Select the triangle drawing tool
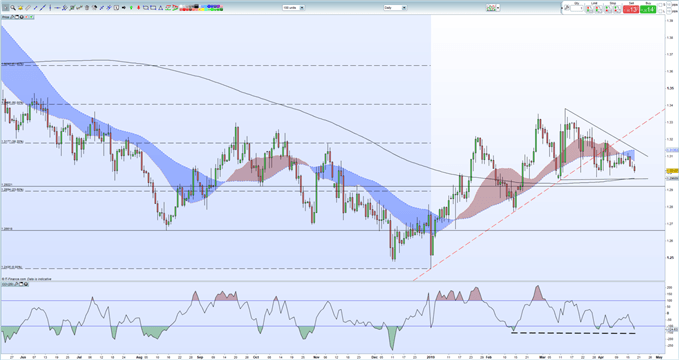 160,7
